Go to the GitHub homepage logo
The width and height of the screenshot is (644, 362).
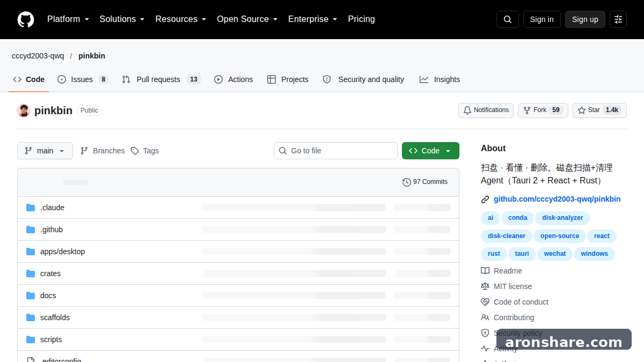[26, 19]
